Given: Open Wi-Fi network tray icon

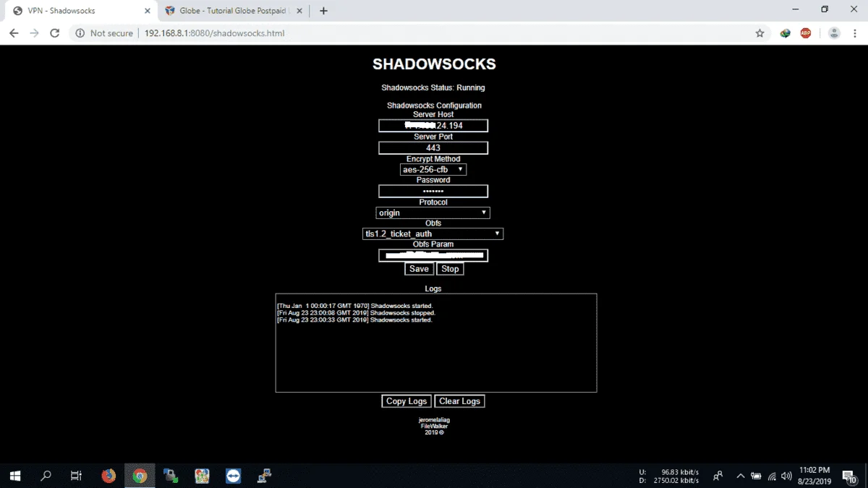Looking at the screenshot, I should [x=773, y=476].
